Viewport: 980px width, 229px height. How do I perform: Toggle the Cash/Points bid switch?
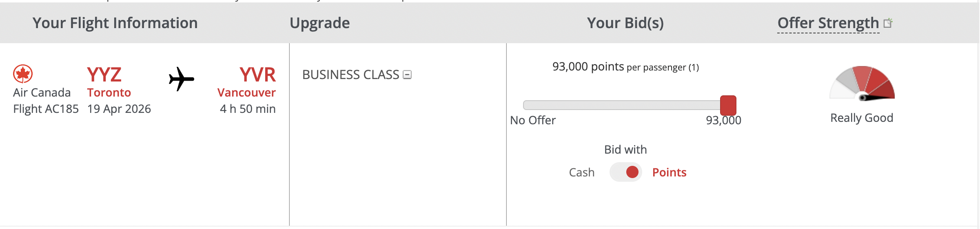[625, 172]
